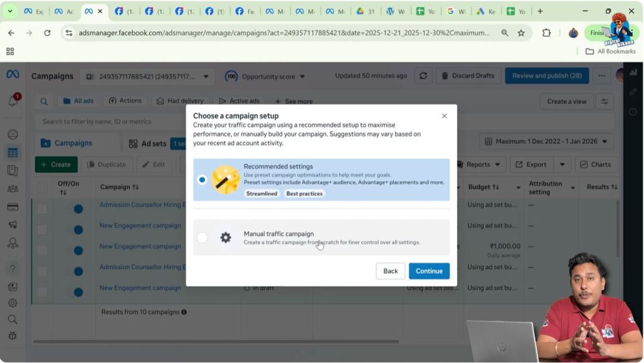Open Billing via the credit card icon
644x363 pixels.
[x=13, y=204]
